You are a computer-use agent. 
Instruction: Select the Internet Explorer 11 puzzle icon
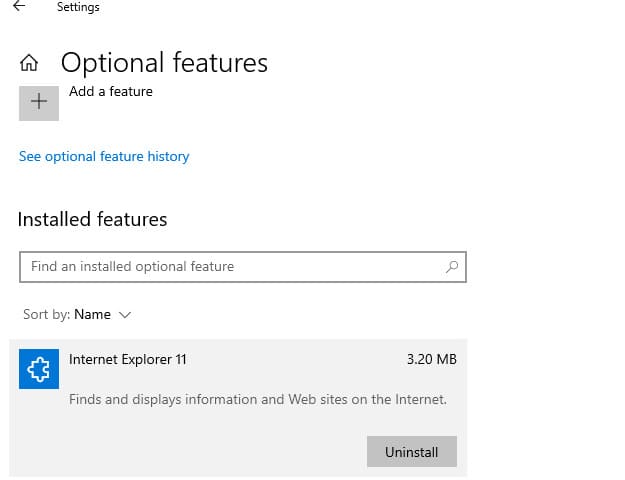tap(39, 369)
